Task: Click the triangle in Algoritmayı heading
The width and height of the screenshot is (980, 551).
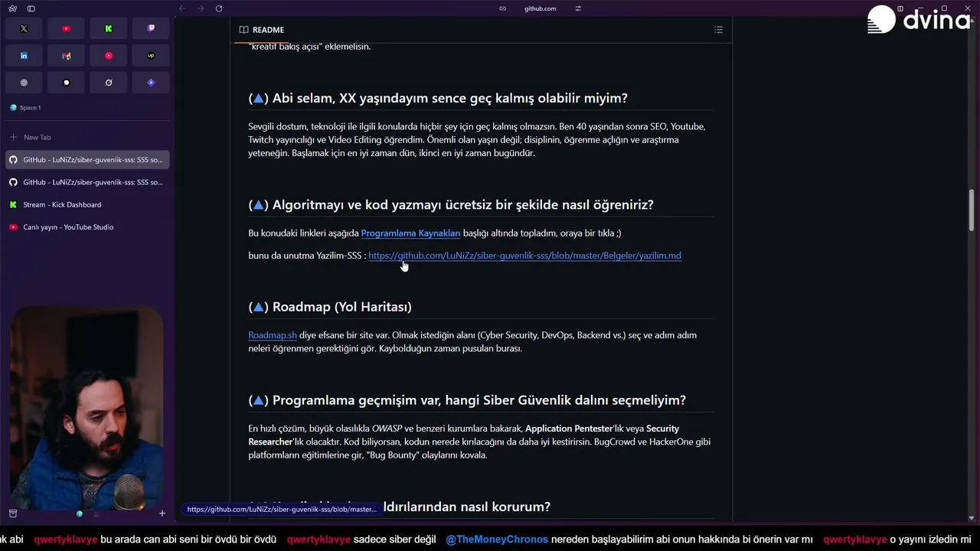Action: tap(258, 205)
